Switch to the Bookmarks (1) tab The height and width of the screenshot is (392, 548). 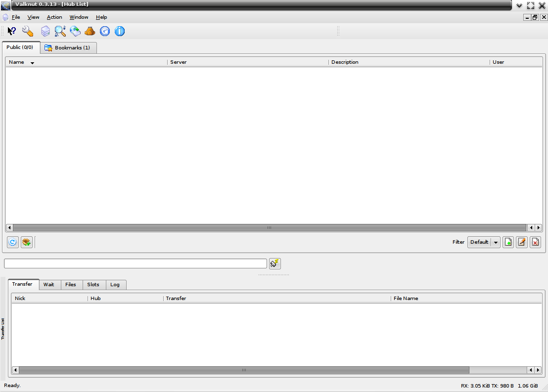68,47
